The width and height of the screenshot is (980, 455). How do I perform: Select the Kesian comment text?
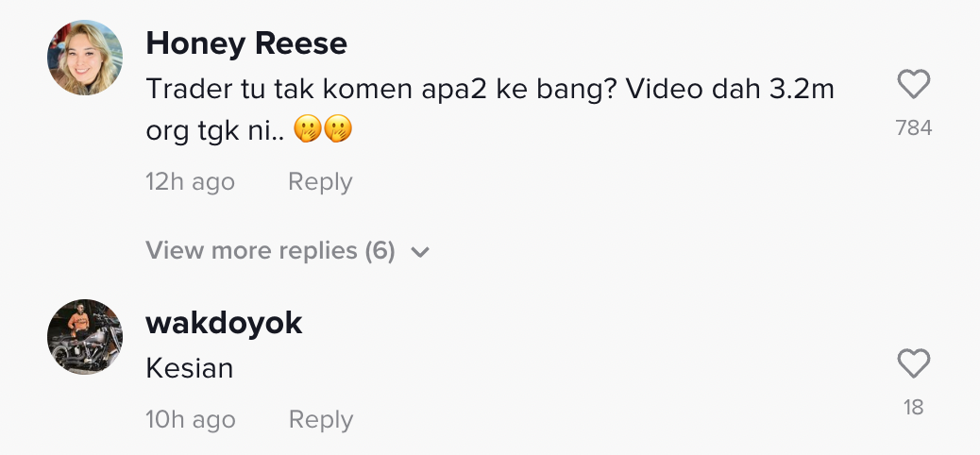[190, 368]
